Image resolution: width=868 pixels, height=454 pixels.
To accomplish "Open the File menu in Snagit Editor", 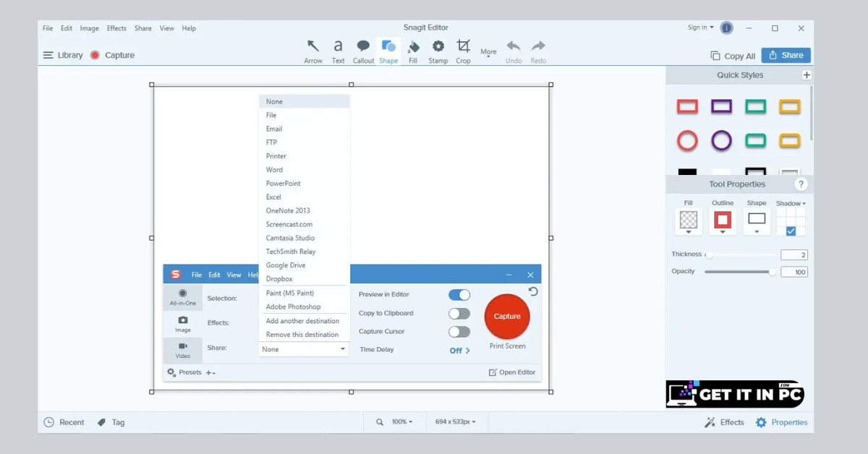I will 48,28.
